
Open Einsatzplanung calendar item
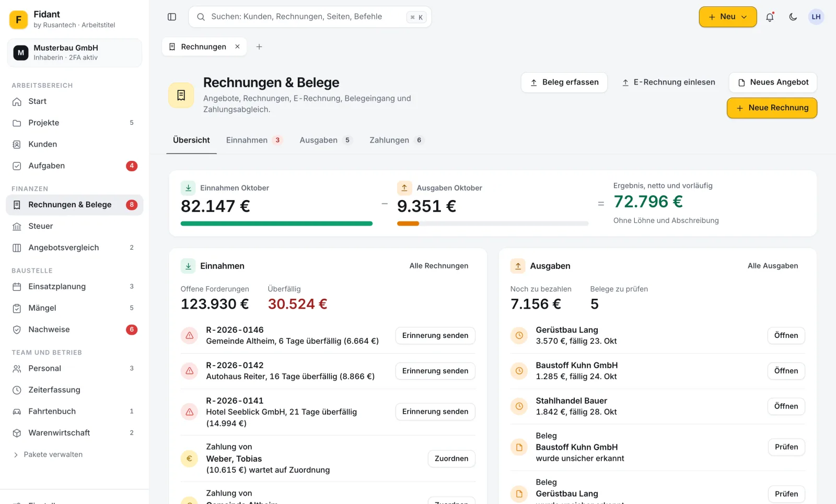[75, 286]
